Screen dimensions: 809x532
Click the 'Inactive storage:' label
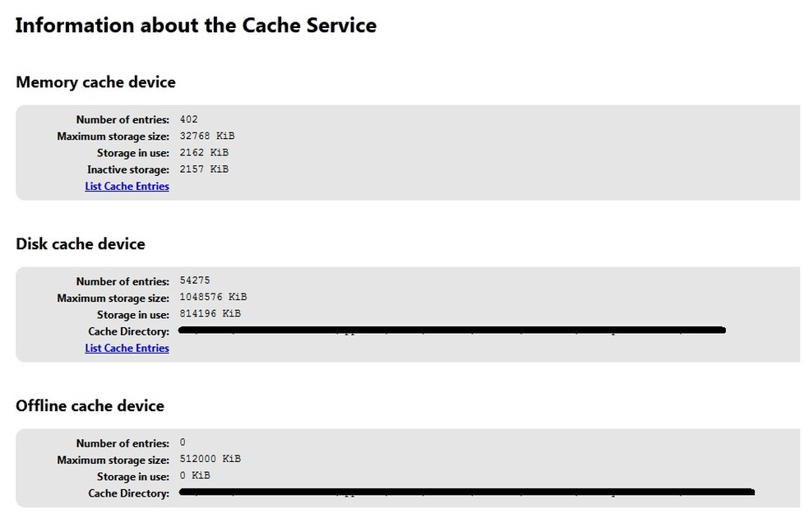tap(128, 169)
